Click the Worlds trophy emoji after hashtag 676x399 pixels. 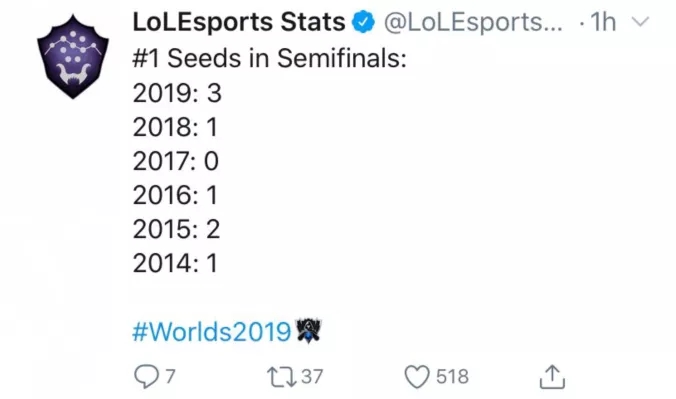pyautogui.click(x=308, y=331)
